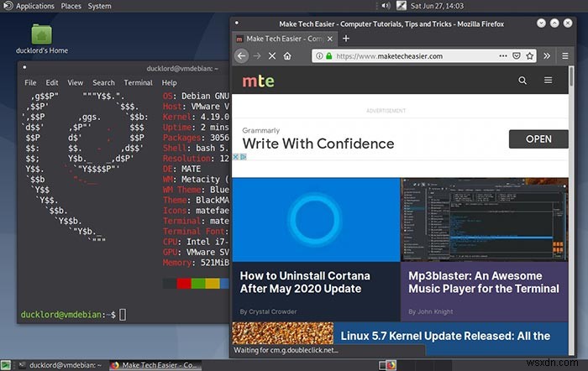Screen dimensions: 588x371
Task: Open Firefox hamburger application menu
Action: point(565,56)
